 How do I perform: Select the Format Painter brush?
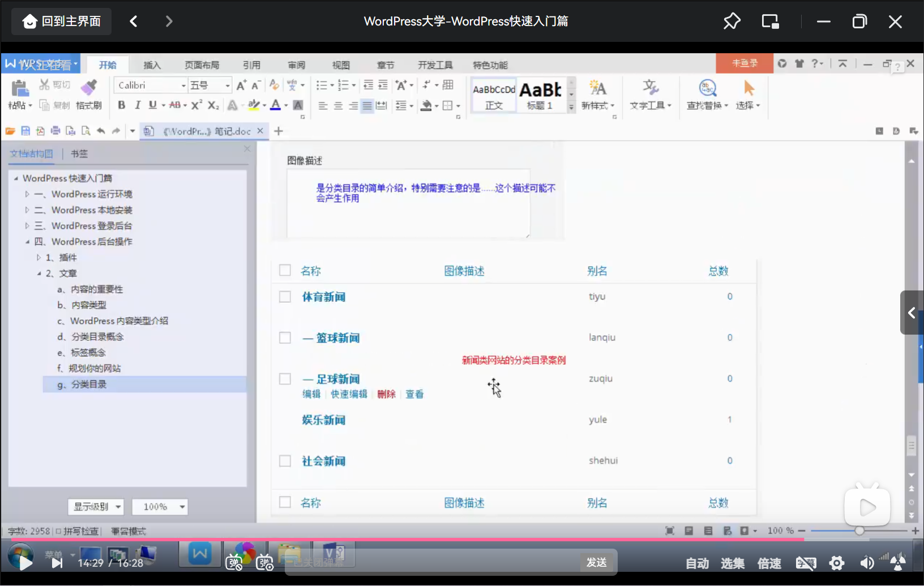click(x=89, y=87)
